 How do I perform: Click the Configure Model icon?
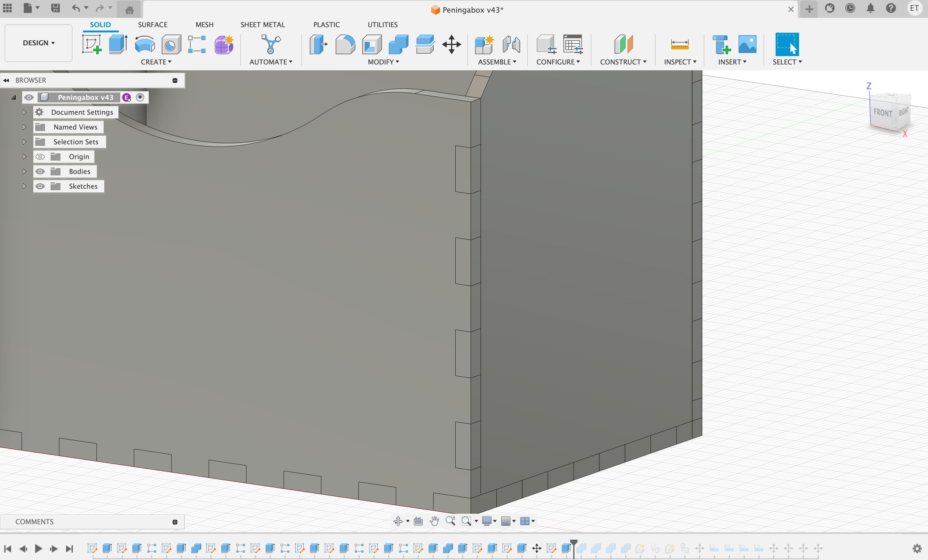[x=546, y=44]
